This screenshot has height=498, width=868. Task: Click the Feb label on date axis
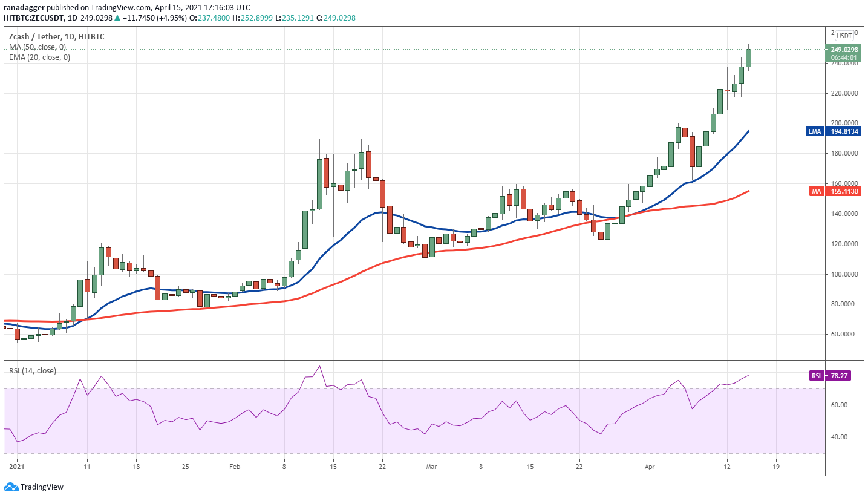coord(235,467)
